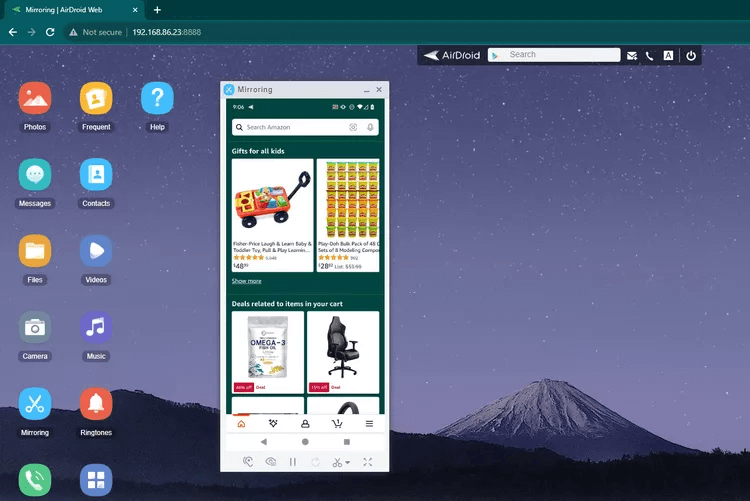
Task: Tap the Amazon sparkle inspire tab icon
Action: click(x=273, y=423)
